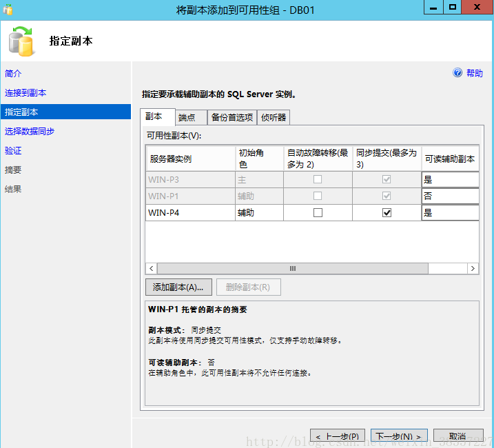Click the 添加副本(A)... button
This screenshot has height=448, width=494.
(179, 287)
